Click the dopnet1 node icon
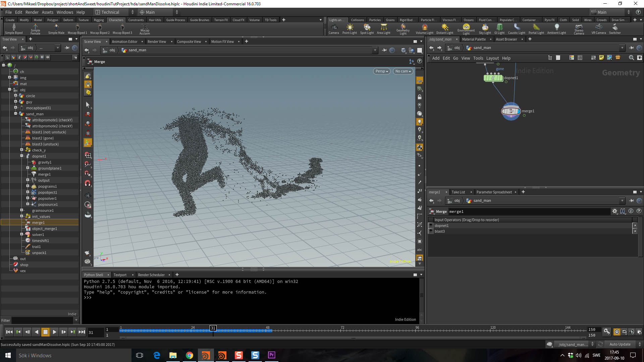Image resolution: width=644 pixels, height=362 pixels. [493, 78]
